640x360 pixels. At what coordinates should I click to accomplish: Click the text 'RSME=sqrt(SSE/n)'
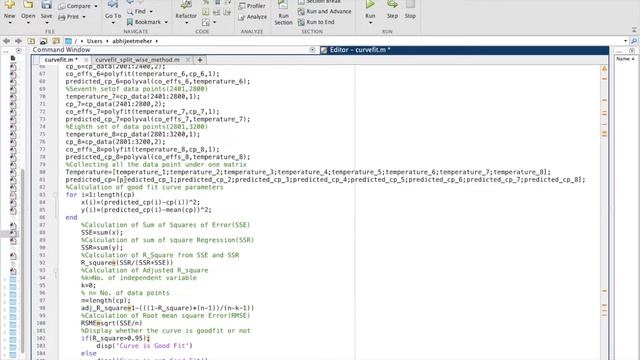[111, 323]
